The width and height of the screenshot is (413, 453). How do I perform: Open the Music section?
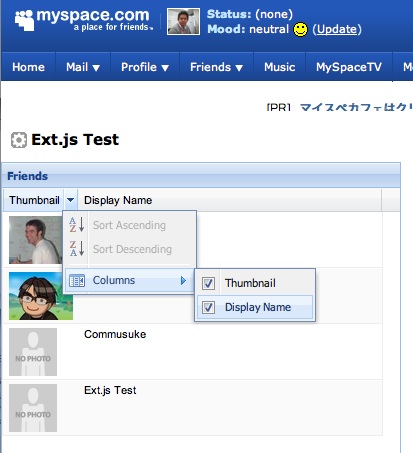click(x=280, y=67)
